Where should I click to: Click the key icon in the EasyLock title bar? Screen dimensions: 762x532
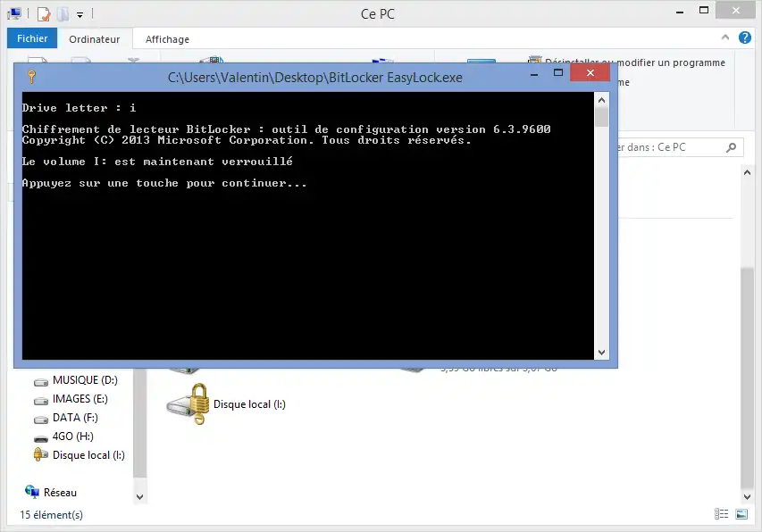tap(31, 77)
